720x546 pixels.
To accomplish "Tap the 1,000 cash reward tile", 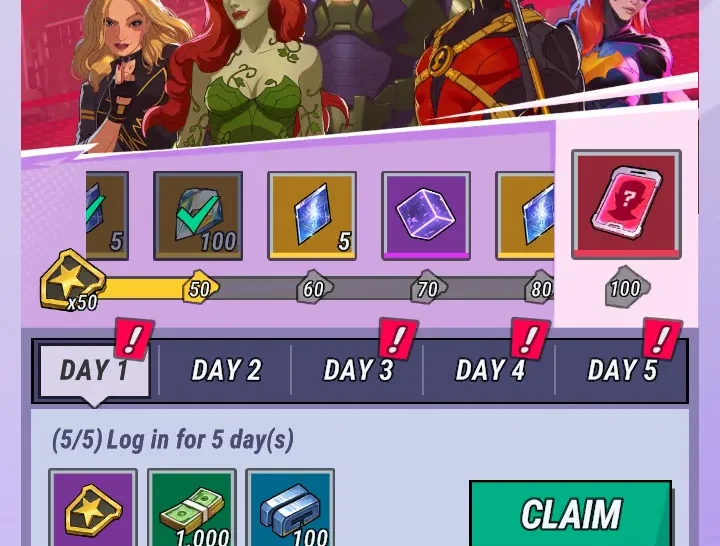I will 192,507.
